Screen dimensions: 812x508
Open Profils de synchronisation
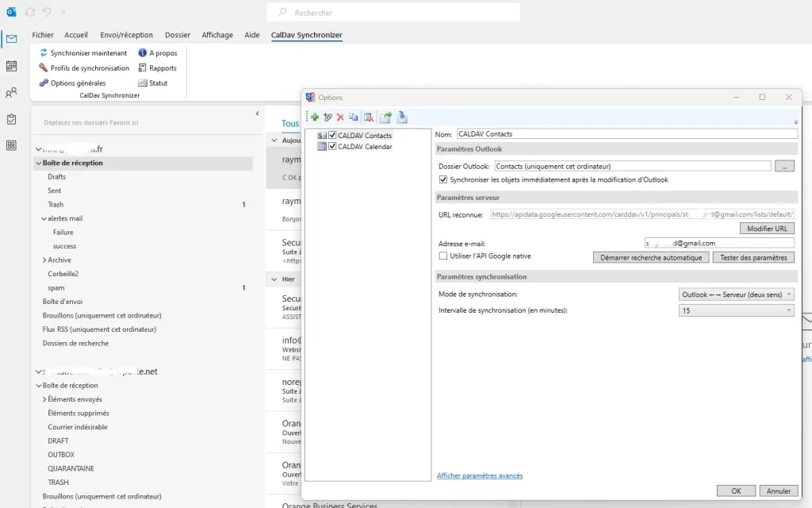tap(84, 68)
